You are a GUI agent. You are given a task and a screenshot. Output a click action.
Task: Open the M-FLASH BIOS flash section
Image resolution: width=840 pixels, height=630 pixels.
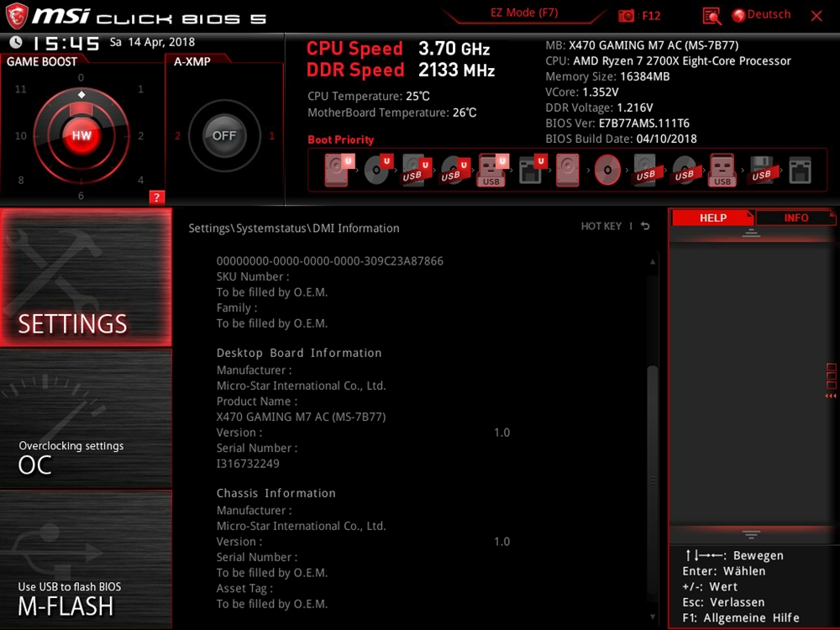point(86,559)
